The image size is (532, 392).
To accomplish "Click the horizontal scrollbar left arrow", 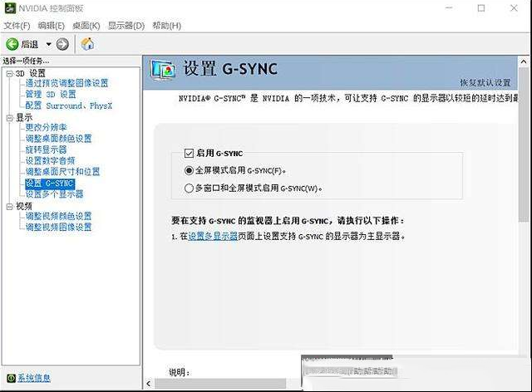I will tap(148, 384).
